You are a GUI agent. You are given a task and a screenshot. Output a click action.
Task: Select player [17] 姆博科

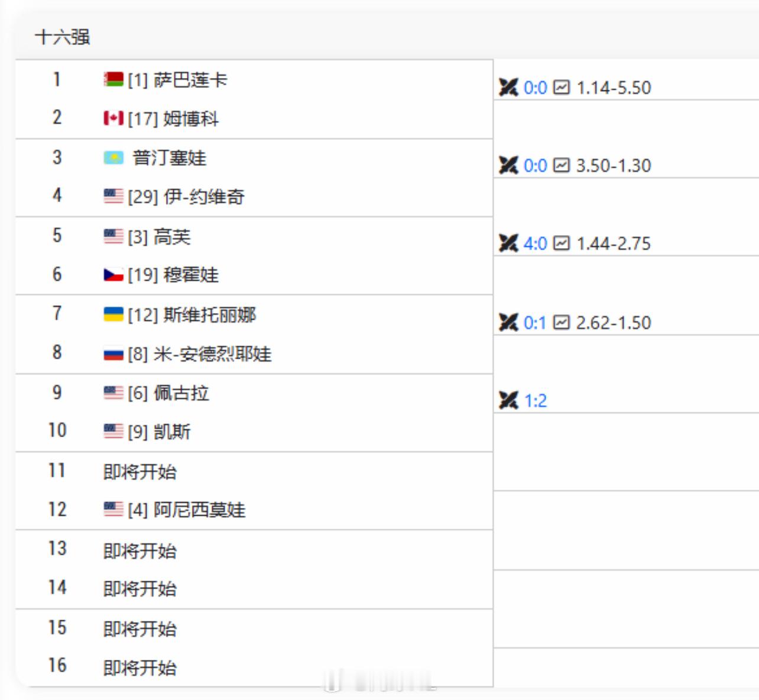click(x=189, y=119)
